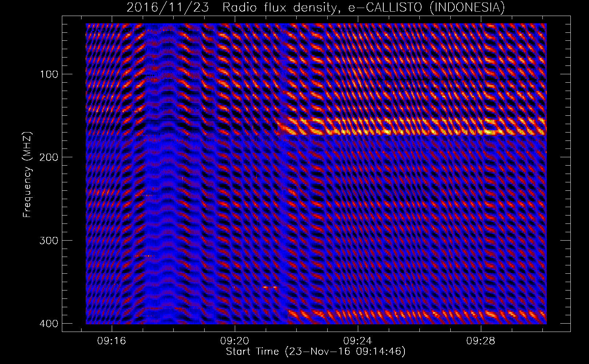
Task: Click the 300 frequency tick label
Action: [48, 241]
